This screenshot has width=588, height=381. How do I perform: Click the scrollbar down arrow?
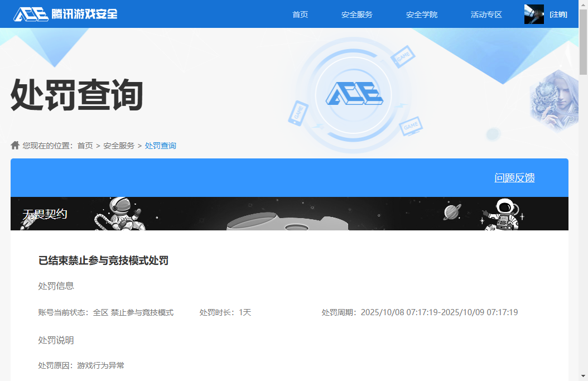click(583, 377)
